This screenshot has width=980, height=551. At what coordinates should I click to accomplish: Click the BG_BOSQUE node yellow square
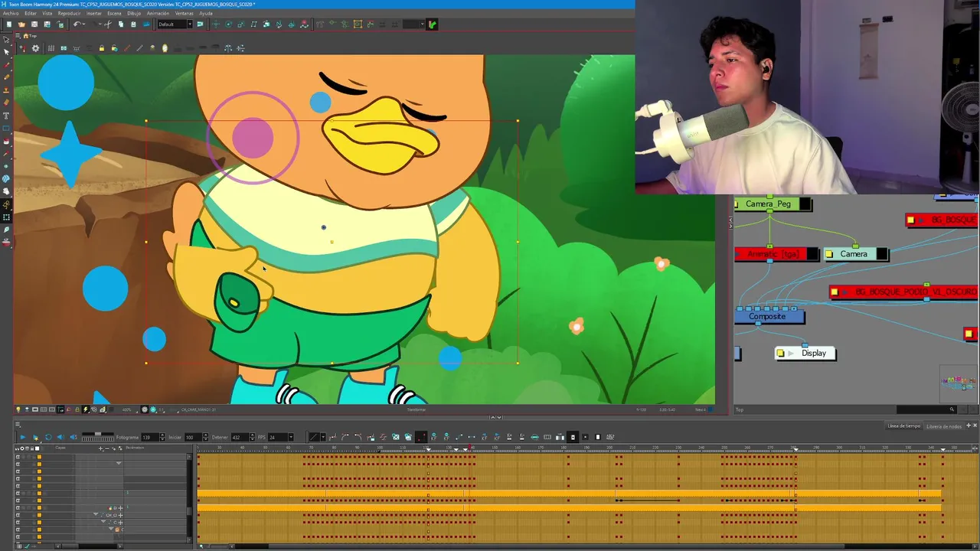pos(910,220)
